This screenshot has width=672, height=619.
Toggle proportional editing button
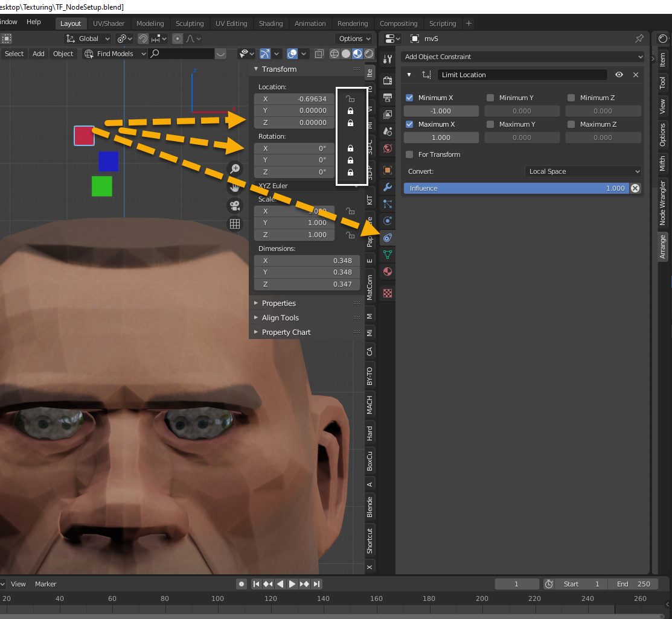[x=178, y=39]
